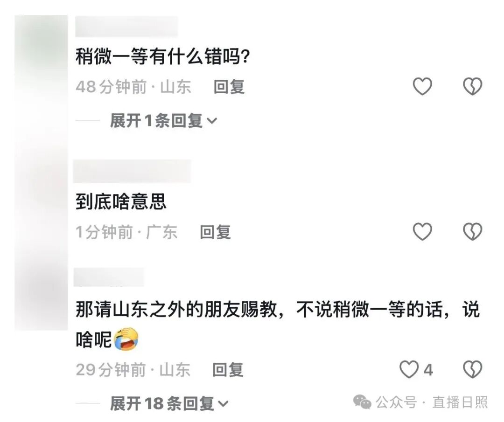
Task: Reply to the 广东 comment from 1分钟前
Action: (x=215, y=232)
